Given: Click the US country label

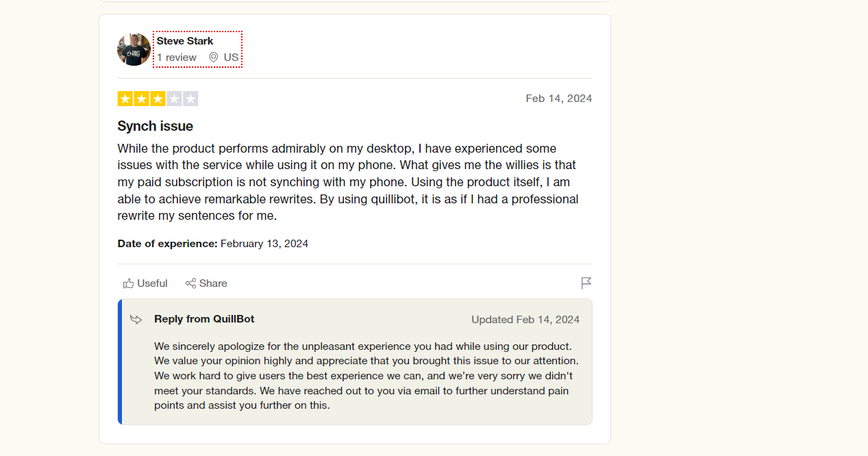Looking at the screenshot, I should point(232,58).
